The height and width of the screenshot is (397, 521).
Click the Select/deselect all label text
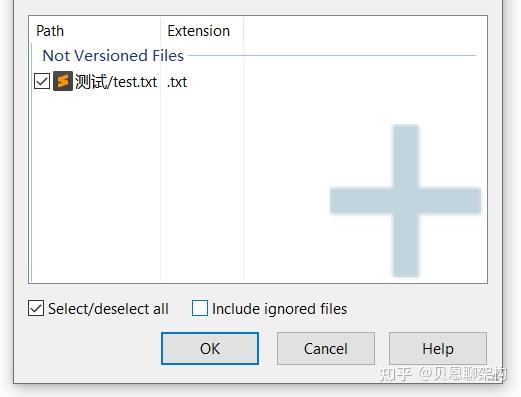[108, 309]
